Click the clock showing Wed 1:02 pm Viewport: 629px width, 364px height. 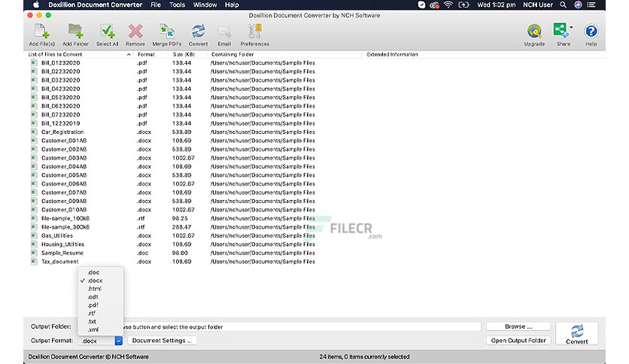coord(497,5)
